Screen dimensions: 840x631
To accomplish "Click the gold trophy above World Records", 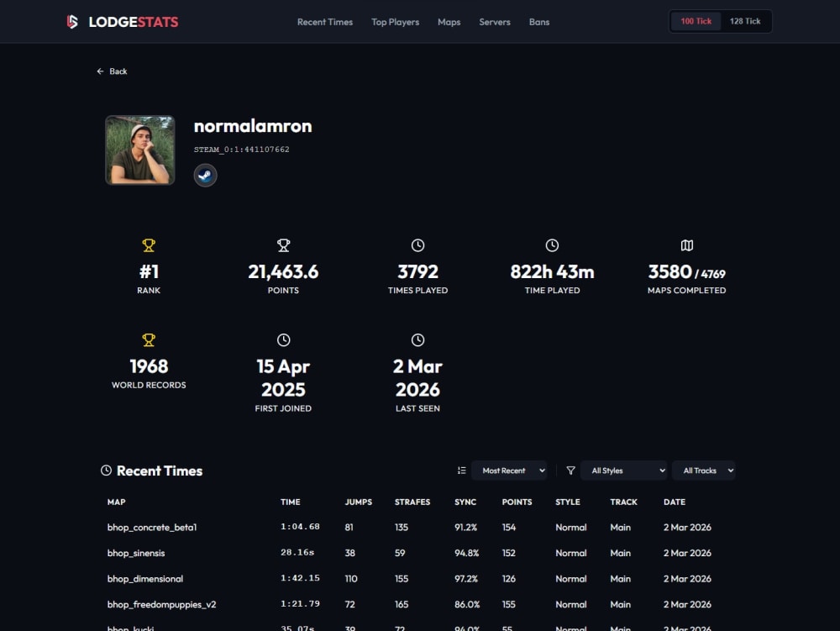I will tap(149, 340).
